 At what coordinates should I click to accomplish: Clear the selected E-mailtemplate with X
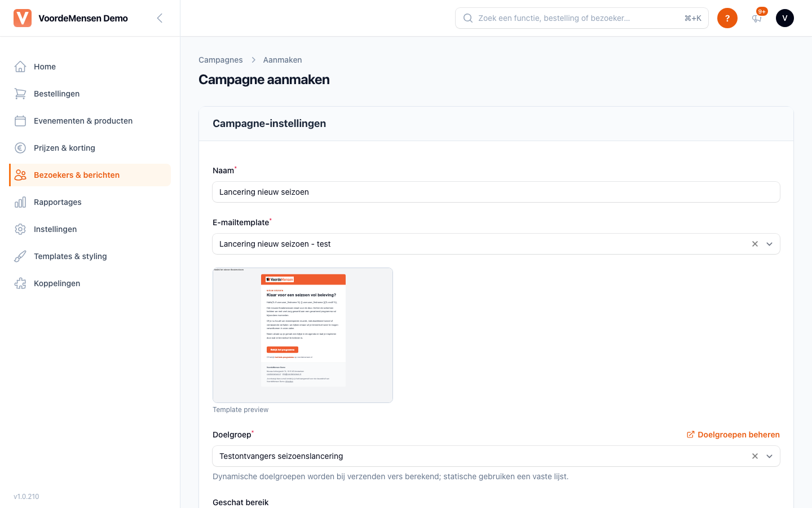755,244
